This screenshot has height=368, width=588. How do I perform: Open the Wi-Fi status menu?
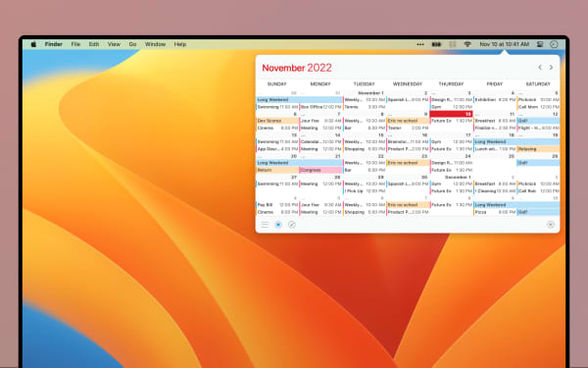[467, 44]
